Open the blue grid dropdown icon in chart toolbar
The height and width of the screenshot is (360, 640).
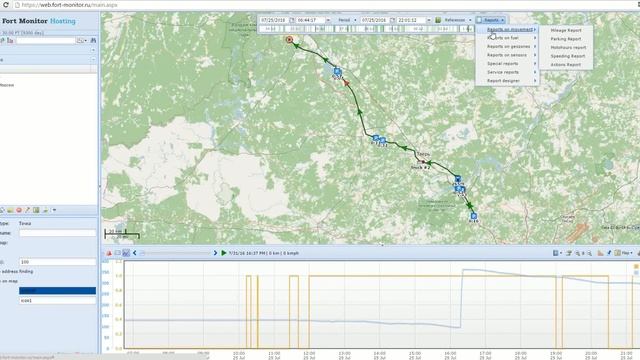(x=558, y=253)
